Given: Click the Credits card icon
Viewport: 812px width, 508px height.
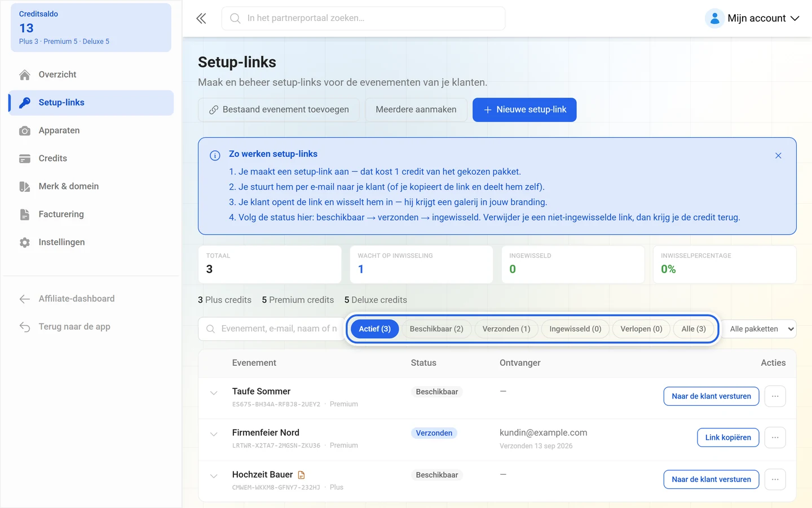Looking at the screenshot, I should click(25, 159).
